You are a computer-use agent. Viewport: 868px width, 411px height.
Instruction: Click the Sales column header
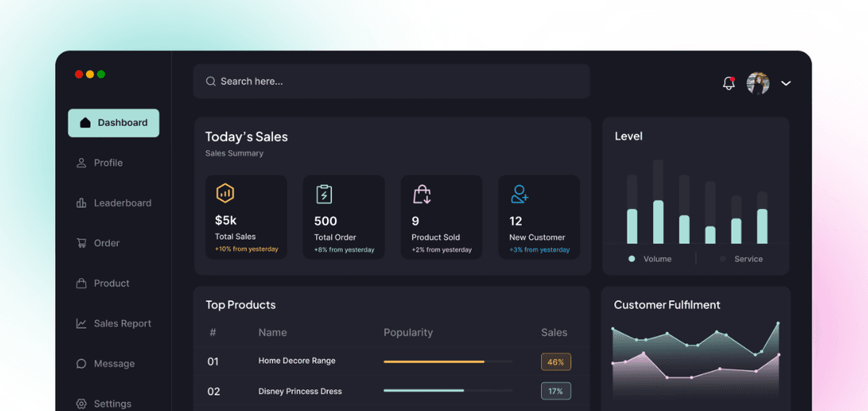(554, 333)
